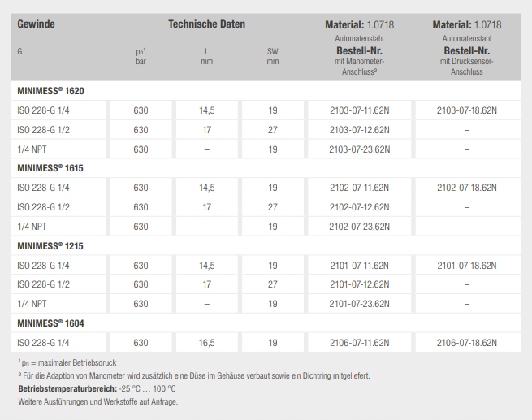Select the MINIMESS 1604 section heading
Image resolution: width=532 pixels, height=420 pixels.
pyautogui.click(x=50, y=323)
